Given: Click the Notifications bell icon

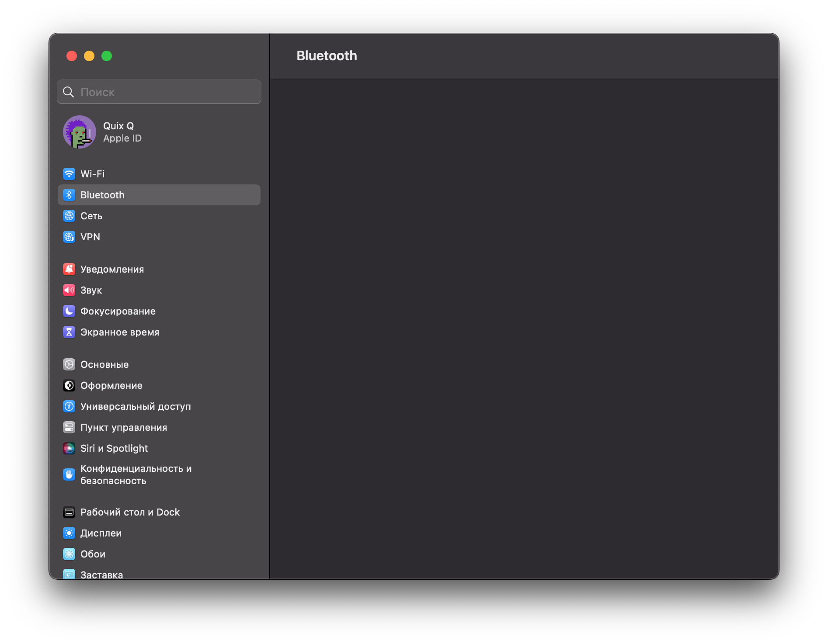Looking at the screenshot, I should [x=69, y=269].
